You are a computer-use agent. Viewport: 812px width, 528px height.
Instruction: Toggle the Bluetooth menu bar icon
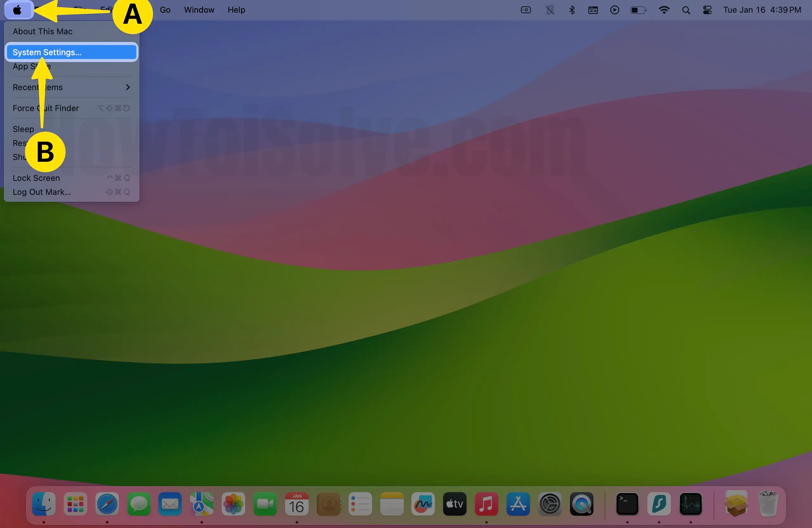point(572,10)
